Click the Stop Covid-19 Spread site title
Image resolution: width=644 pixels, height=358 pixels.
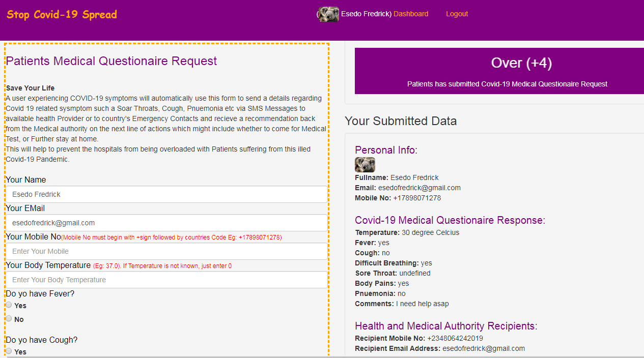point(62,14)
